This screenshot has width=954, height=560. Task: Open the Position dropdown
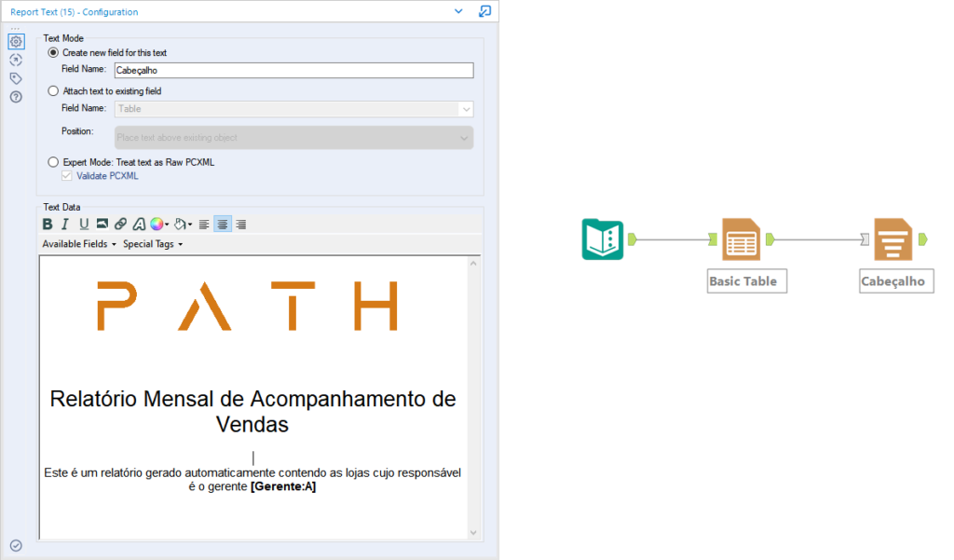293,138
